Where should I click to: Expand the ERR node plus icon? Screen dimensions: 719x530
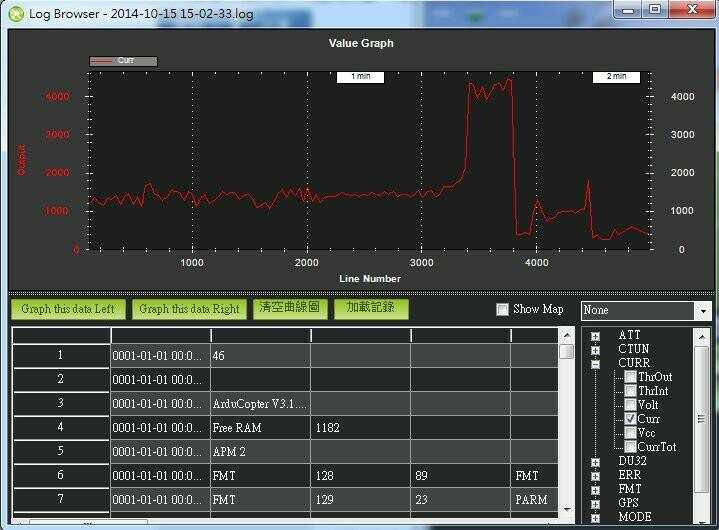click(x=596, y=476)
